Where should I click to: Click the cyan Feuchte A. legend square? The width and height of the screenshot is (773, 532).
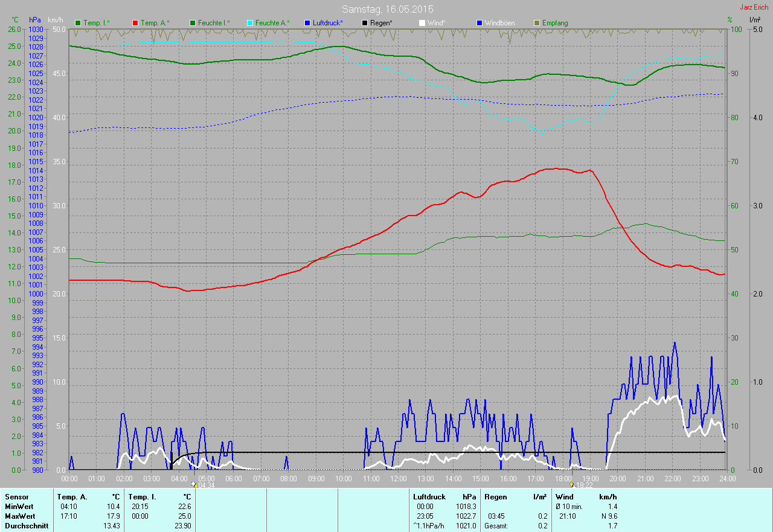click(x=250, y=23)
